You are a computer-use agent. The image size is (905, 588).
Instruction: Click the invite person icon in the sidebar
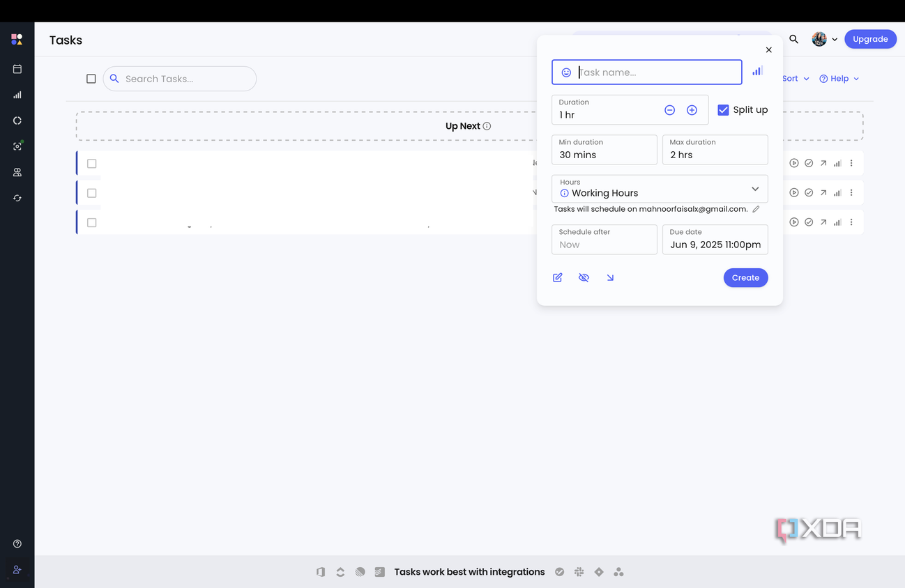coord(17,569)
